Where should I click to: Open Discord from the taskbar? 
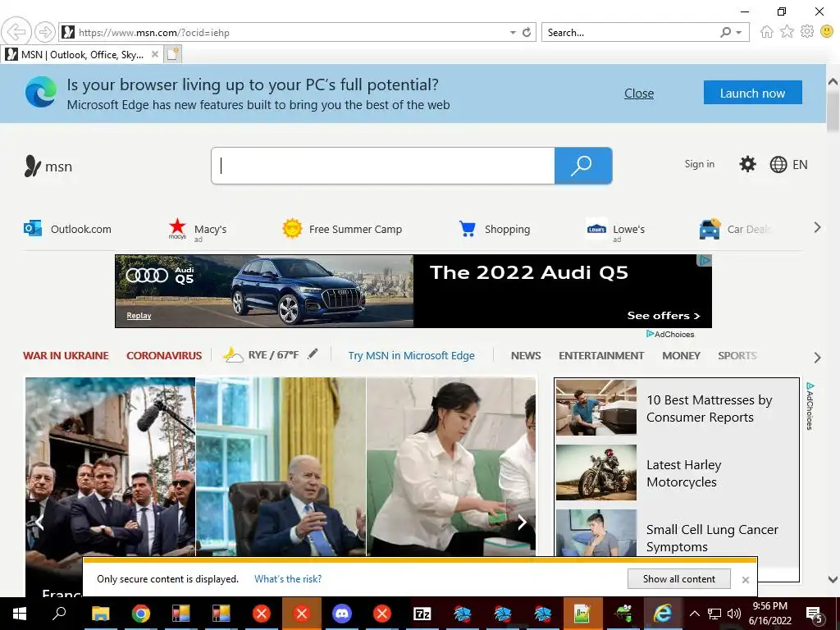point(341,614)
